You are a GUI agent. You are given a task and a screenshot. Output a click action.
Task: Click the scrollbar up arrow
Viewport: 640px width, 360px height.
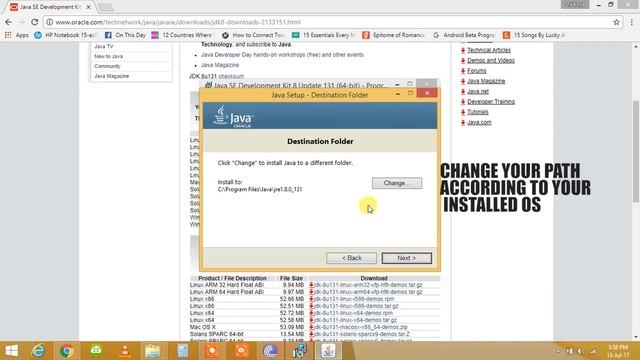pos(636,47)
